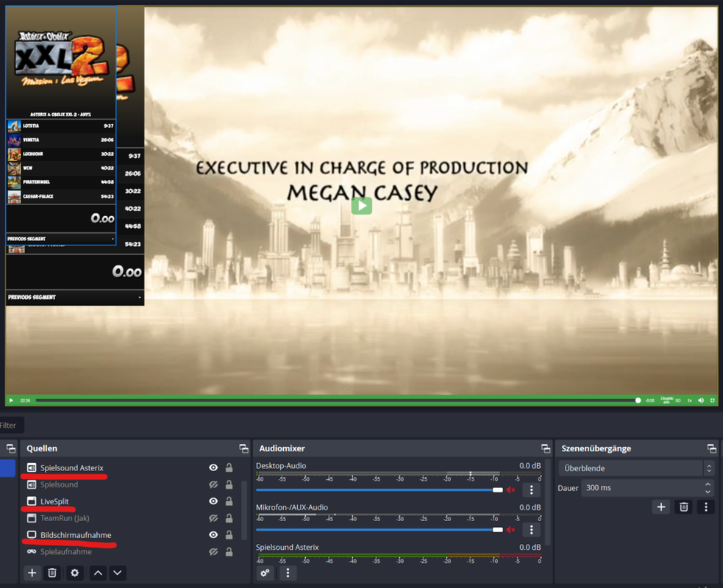
Task: Undock the Audiomixer panel with its dock icon
Action: click(546, 448)
